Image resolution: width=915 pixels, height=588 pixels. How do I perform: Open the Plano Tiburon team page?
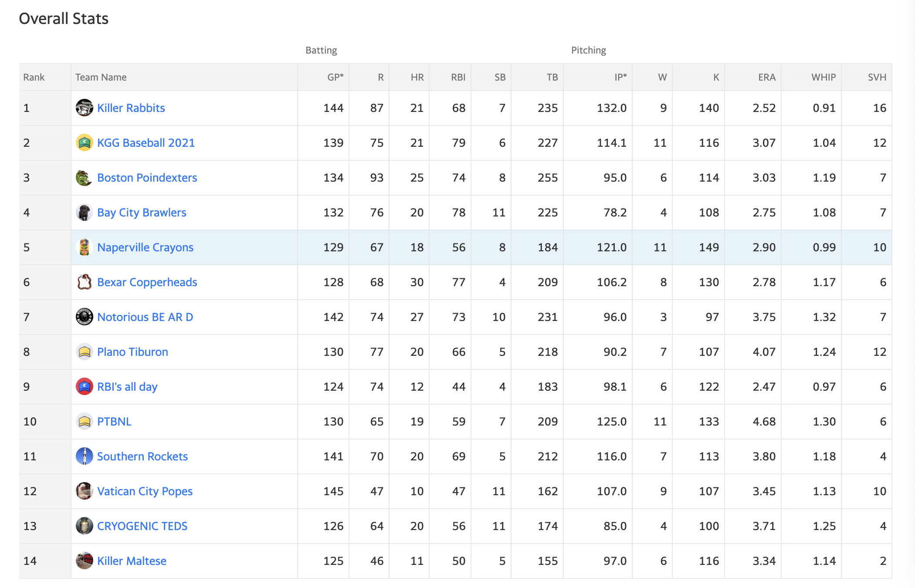click(x=132, y=352)
